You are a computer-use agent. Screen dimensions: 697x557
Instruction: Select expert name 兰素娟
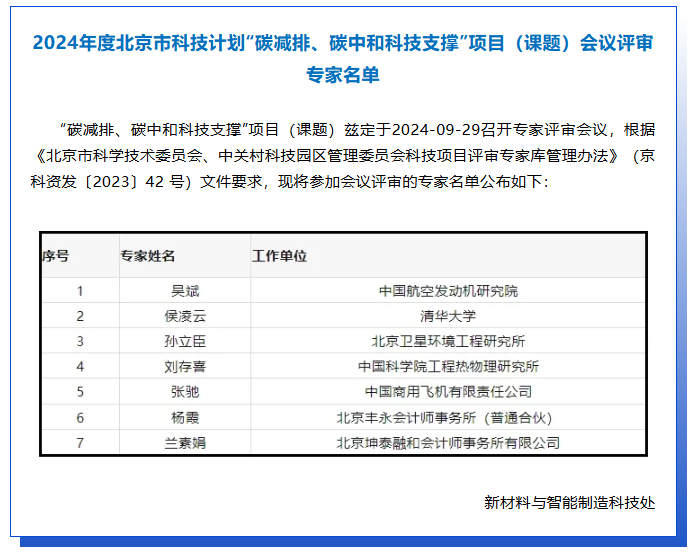tap(185, 443)
